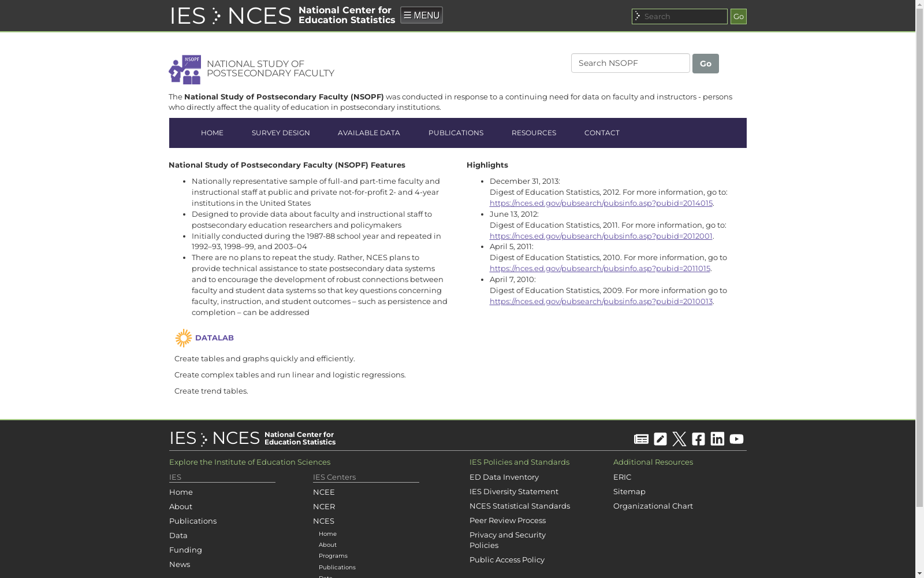Click the 'IES Policies and Standards' footer heading

(x=519, y=462)
